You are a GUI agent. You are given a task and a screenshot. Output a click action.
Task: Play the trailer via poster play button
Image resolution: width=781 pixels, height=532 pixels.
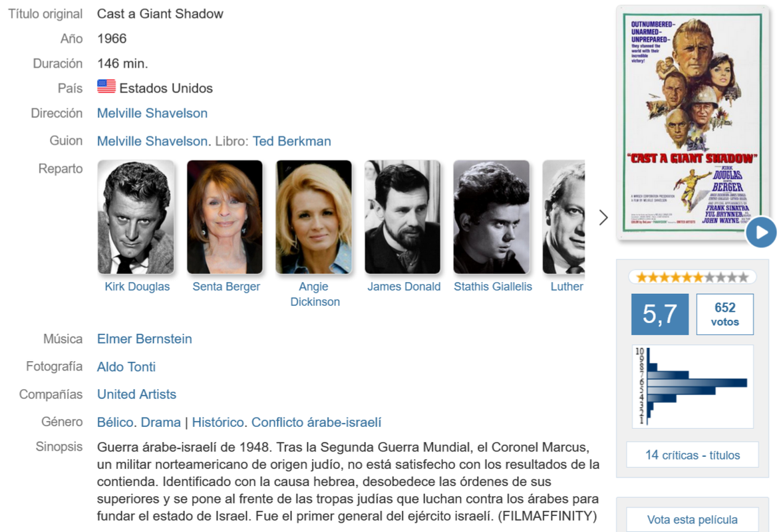click(x=761, y=232)
